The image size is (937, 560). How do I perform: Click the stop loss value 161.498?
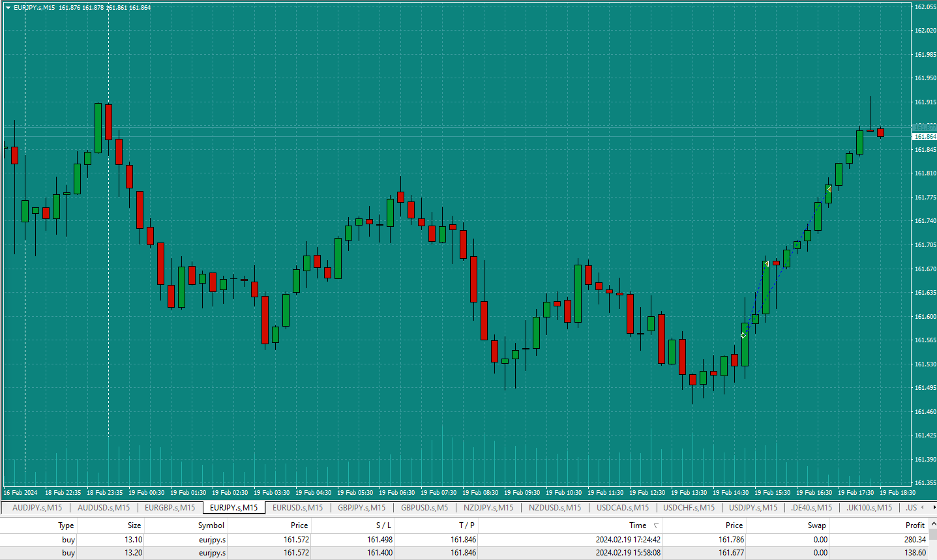tap(380, 540)
